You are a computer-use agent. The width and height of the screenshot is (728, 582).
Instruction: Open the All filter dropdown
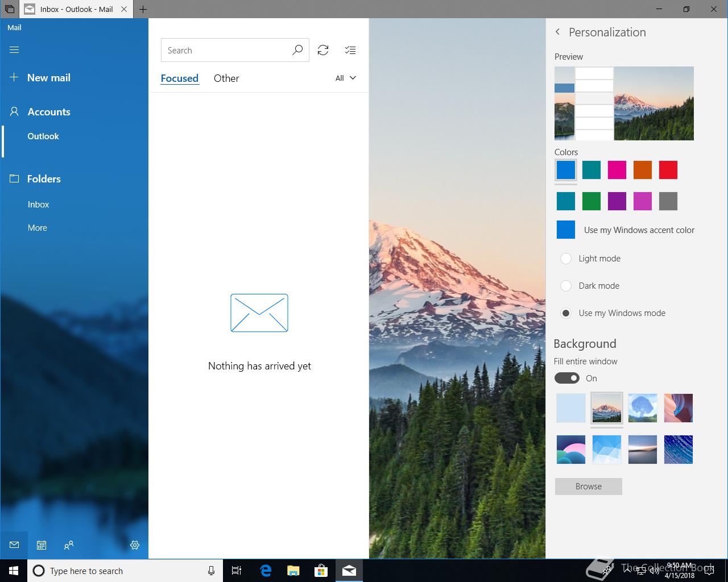tap(346, 78)
